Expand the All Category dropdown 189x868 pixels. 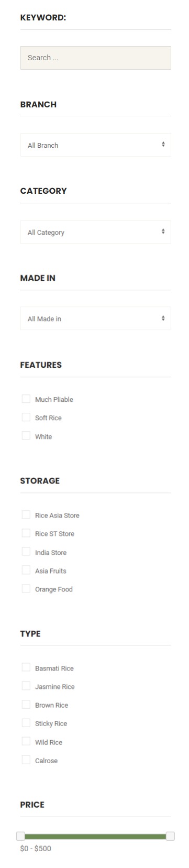[95, 232]
